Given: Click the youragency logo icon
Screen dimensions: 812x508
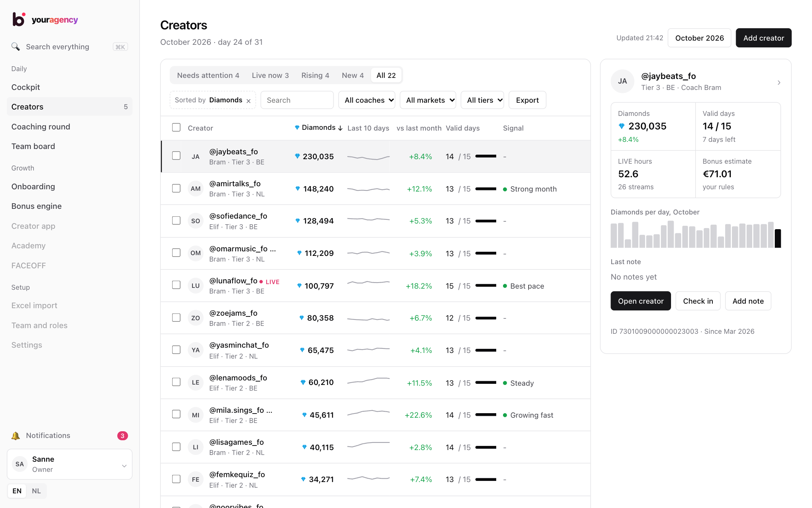Looking at the screenshot, I should tap(19, 19).
